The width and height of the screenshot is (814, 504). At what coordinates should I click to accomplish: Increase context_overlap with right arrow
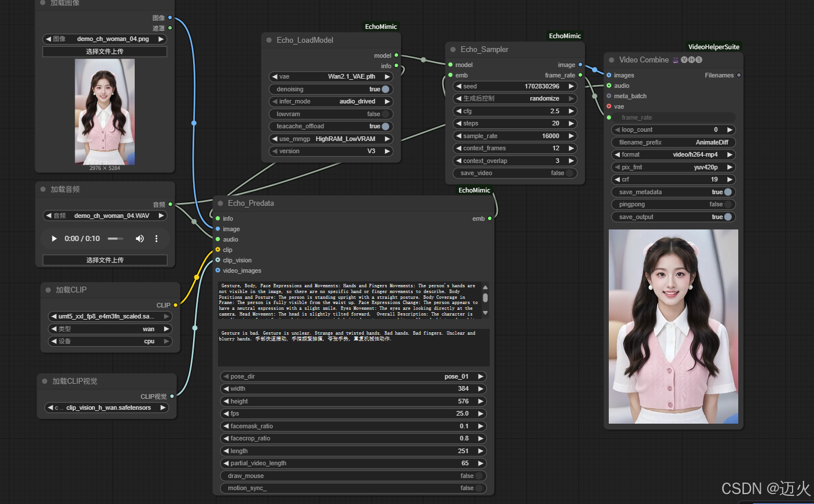[571, 161]
